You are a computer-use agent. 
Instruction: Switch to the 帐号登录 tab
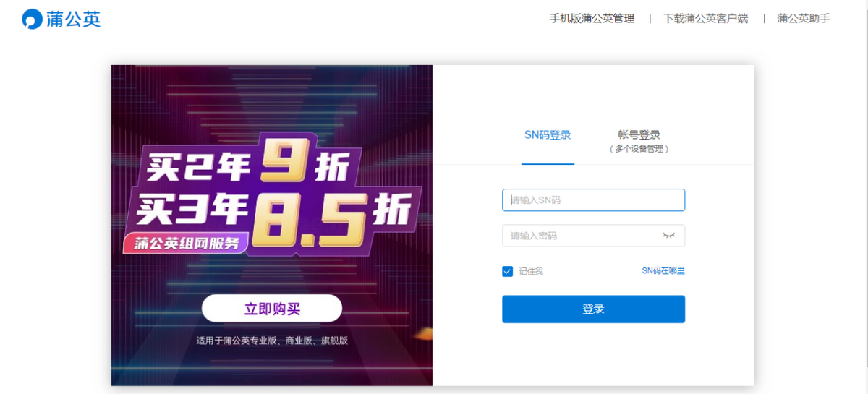(639, 135)
